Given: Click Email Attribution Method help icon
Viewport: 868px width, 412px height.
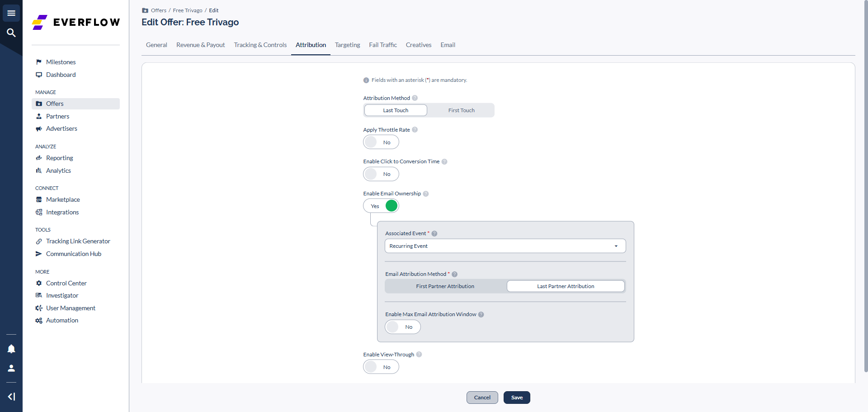Looking at the screenshot, I should (x=455, y=274).
